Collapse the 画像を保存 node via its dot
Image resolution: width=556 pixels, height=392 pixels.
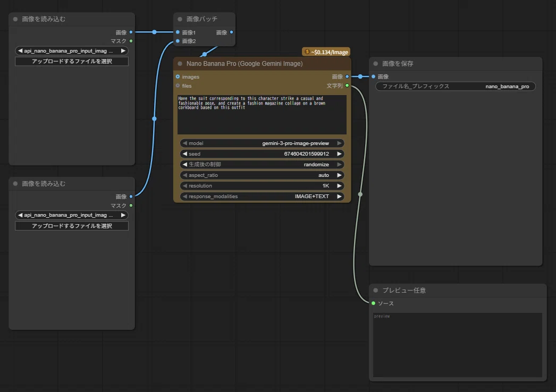point(375,64)
